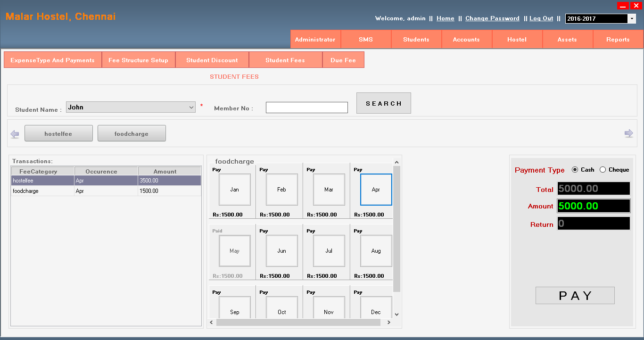Open the Change Password link
Screen dimensions: 644x340
(x=492, y=18)
